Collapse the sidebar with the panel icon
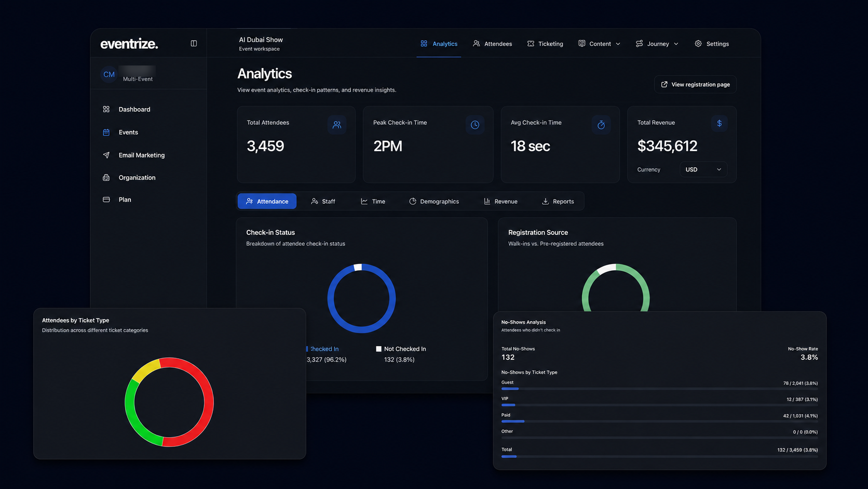Screen dimensions: 868x489 pos(194,44)
